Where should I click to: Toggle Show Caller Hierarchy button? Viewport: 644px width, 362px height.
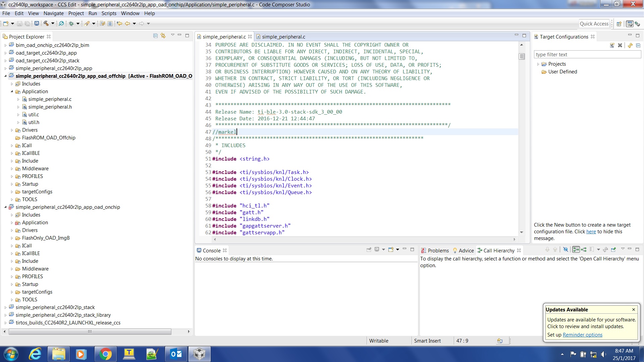pyautogui.click(x=576, y=250)
